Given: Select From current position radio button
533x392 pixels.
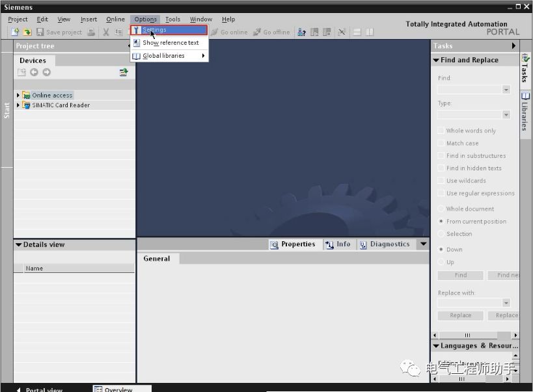Looking at the screenshot, I should tap(441, 221).
